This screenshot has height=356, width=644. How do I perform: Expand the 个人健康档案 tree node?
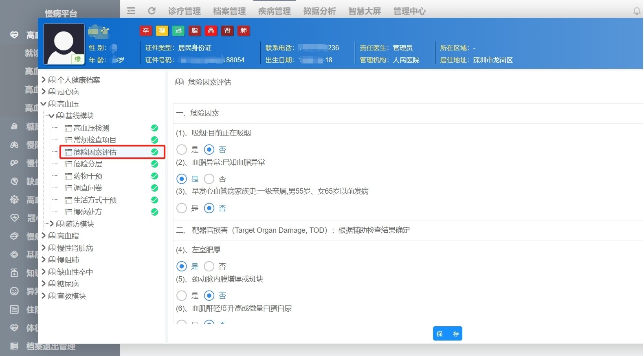pyautogui.click(x=44, y=80)
